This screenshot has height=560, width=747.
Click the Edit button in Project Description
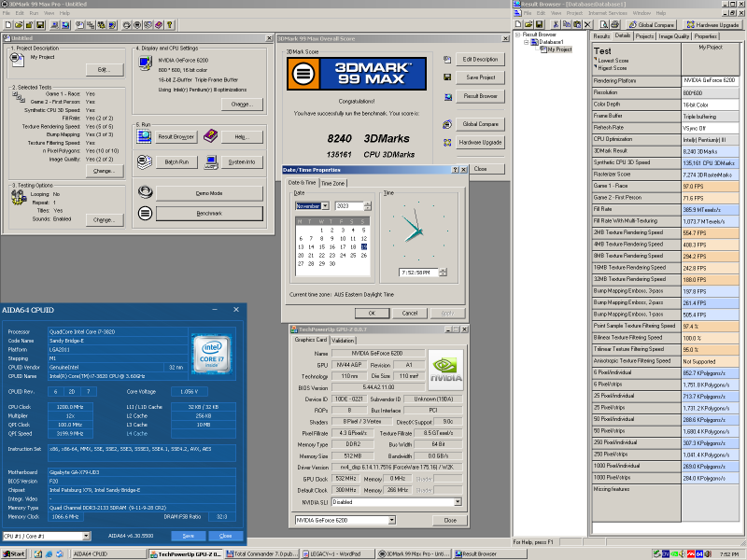click(x=105, y=69)
